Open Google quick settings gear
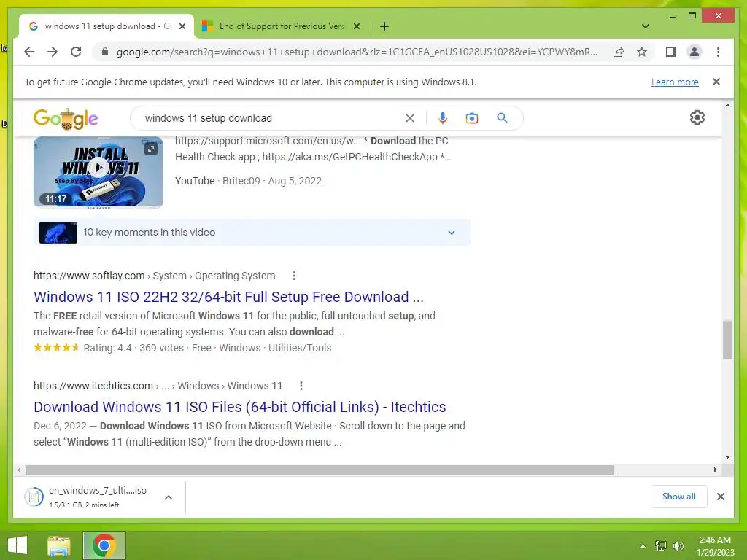 (x=697, y=117)
